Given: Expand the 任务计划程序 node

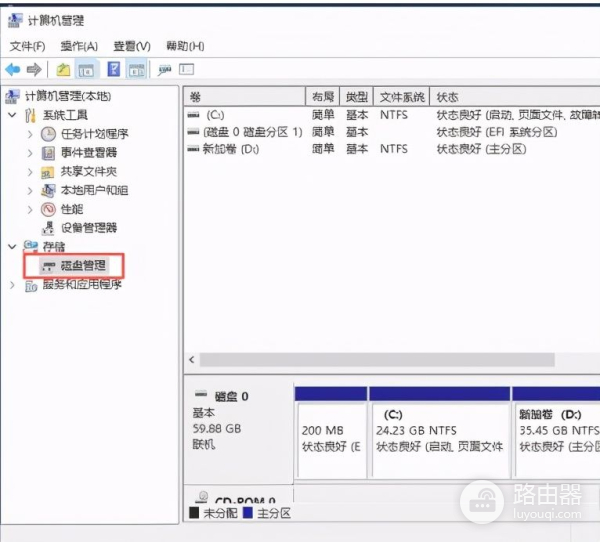Looking at the screenshot, I should click(30, 134).
